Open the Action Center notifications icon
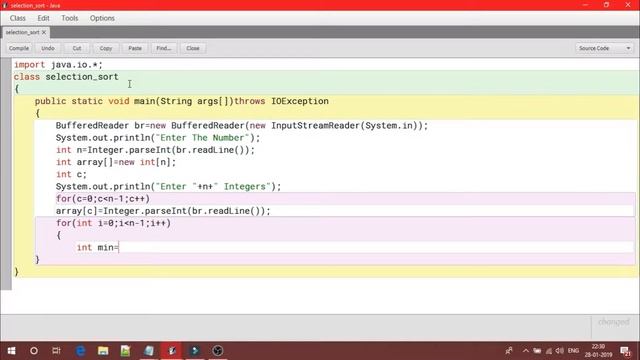The height and width of the screenshot is (360, 640). (625, 351)
